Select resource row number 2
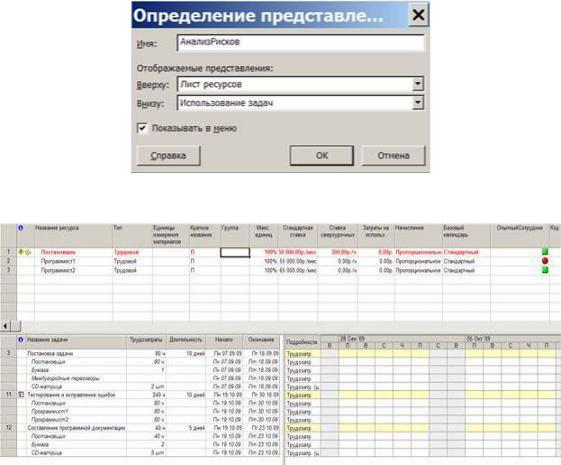 tap(9, 261)
